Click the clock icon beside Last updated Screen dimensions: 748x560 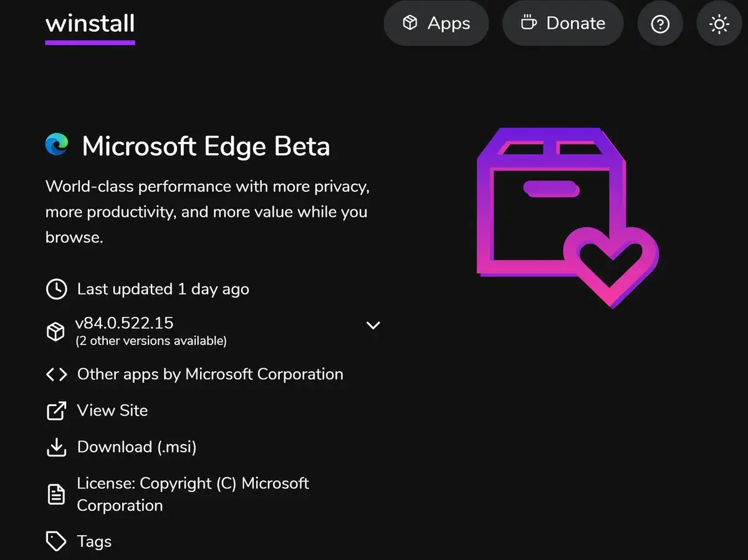(56, 288)
